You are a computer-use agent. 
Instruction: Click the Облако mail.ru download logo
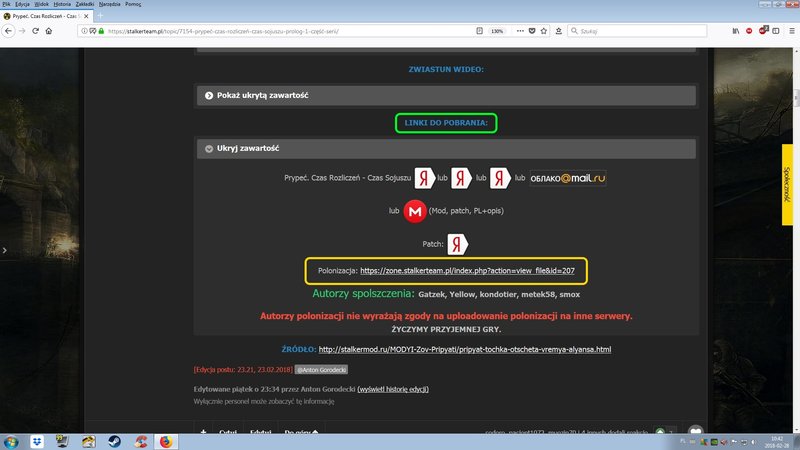pyautogui.click(x=568, y=178)
